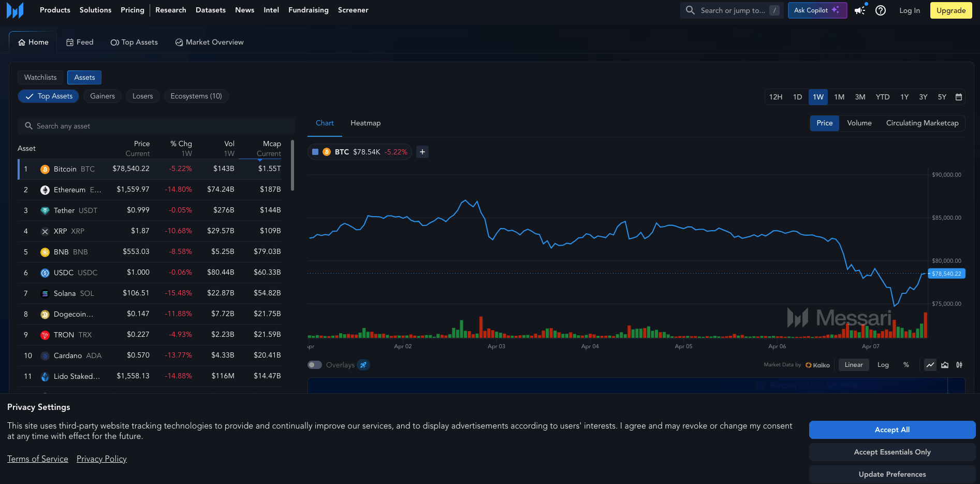This screenshot has width=980, height=484.
Task: Click Update Preferences
Action: (892, 474)
